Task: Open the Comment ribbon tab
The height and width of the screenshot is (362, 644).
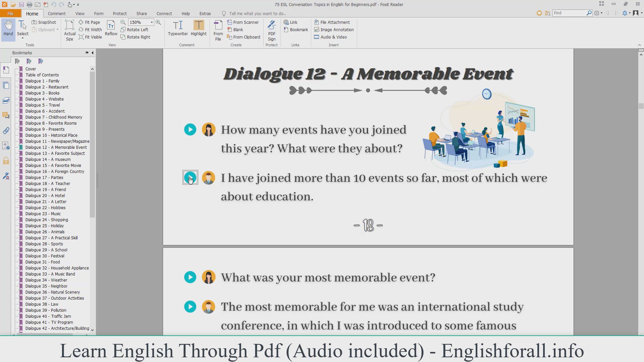Action: point(57,13)
